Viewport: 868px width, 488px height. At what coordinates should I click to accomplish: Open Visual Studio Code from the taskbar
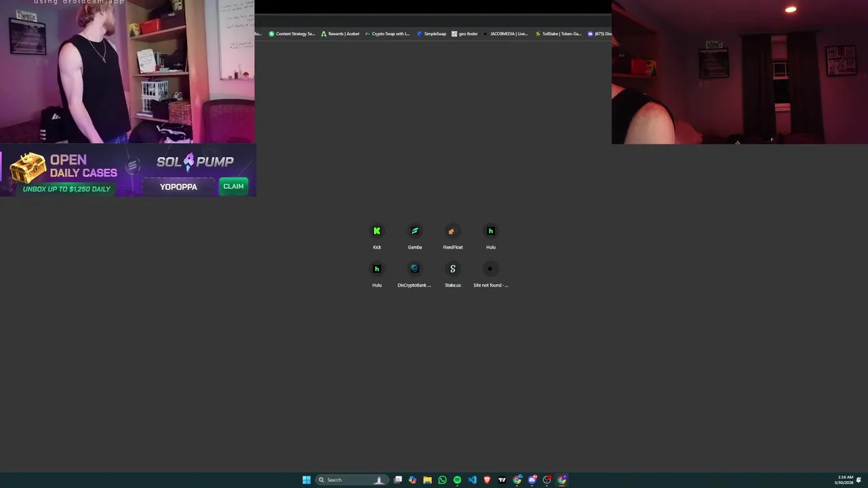pos(472,480)
